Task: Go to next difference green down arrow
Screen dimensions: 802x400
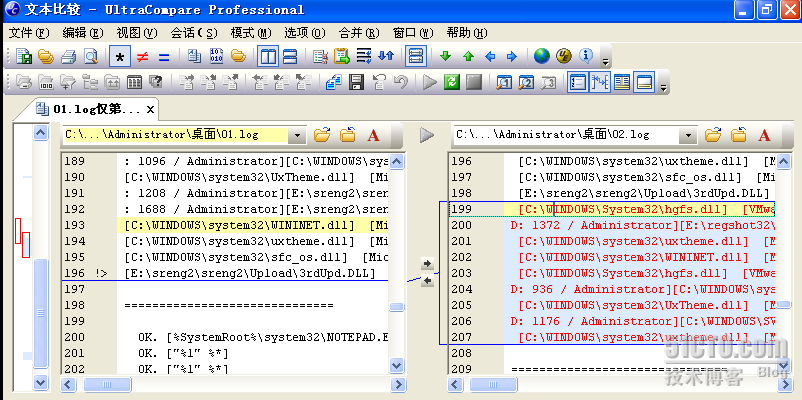Action: point(445,56)
